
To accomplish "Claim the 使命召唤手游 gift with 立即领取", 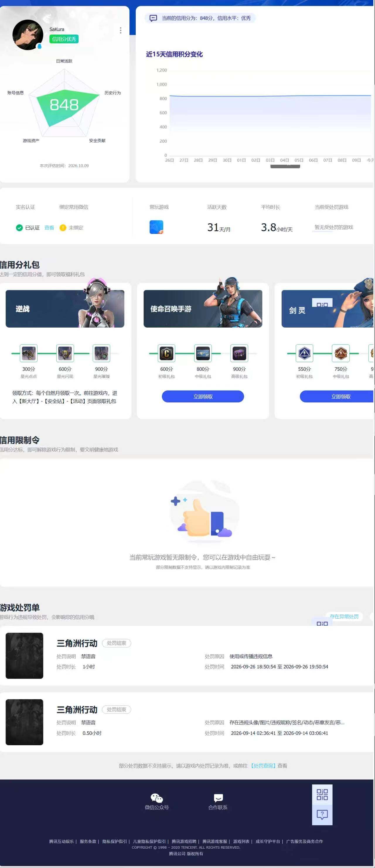I will pyautogui.click(x=203, y=396).
